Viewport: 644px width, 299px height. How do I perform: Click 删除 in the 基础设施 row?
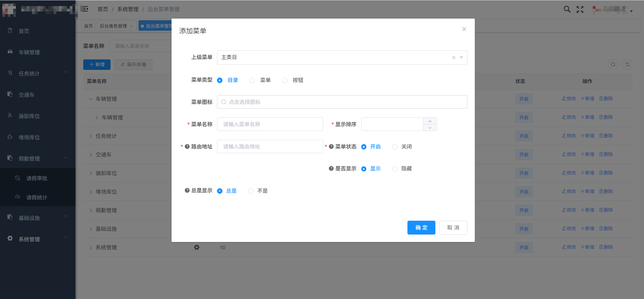606,228
